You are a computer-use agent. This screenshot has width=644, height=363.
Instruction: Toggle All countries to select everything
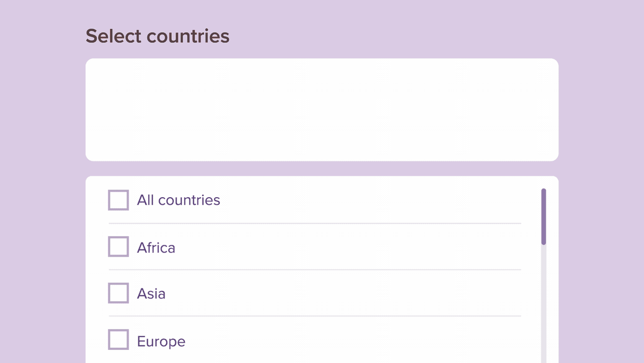click(x=117, y=200)
